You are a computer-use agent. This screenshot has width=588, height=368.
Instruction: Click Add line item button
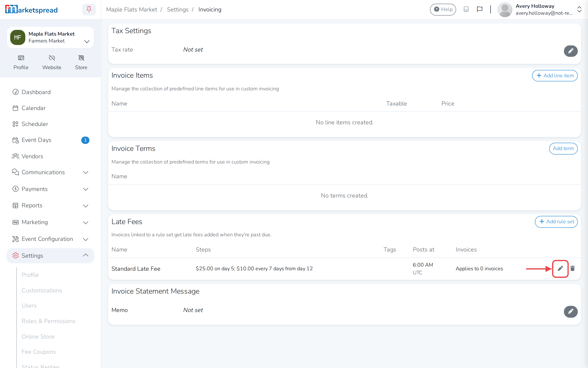tap(555, 76)
